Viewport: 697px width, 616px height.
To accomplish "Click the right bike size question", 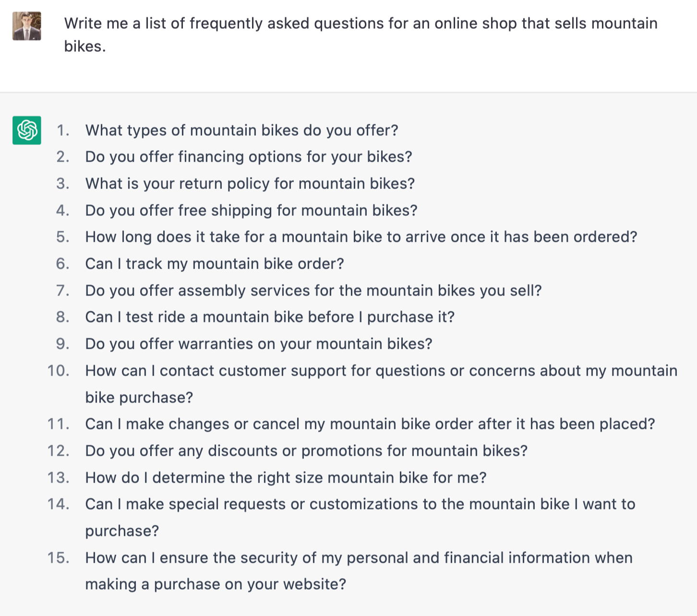I will 286,478.
